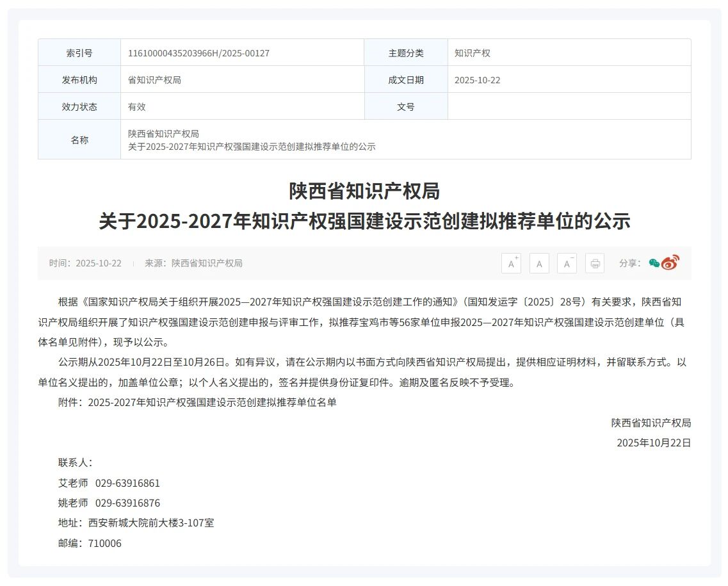Reset text to default size (plain A)
Viewport: 728px width, 586px height.
(x=539, y=263)
